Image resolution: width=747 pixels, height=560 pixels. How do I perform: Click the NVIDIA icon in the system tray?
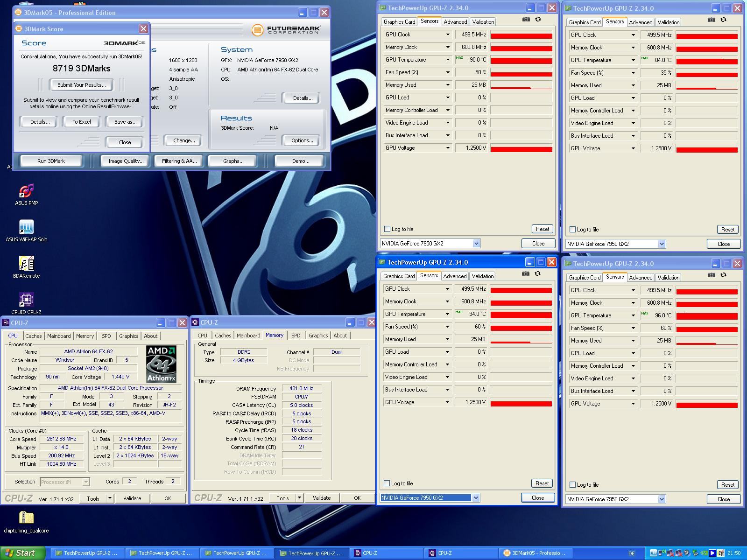coord(704,553)
